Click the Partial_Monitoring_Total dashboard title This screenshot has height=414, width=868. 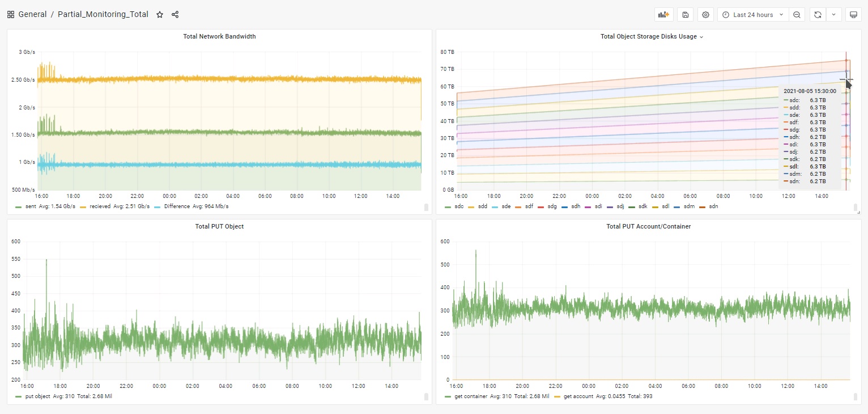pos(103,15)
